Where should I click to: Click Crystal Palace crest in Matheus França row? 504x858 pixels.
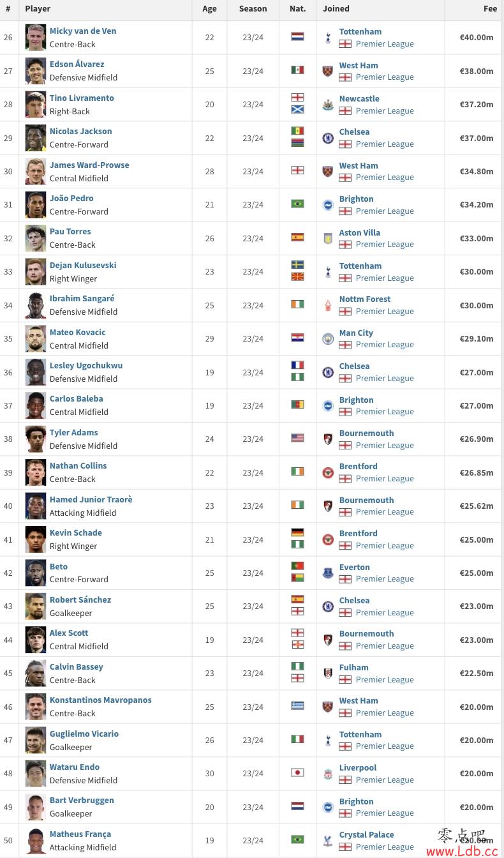click(x=328, y=840)
